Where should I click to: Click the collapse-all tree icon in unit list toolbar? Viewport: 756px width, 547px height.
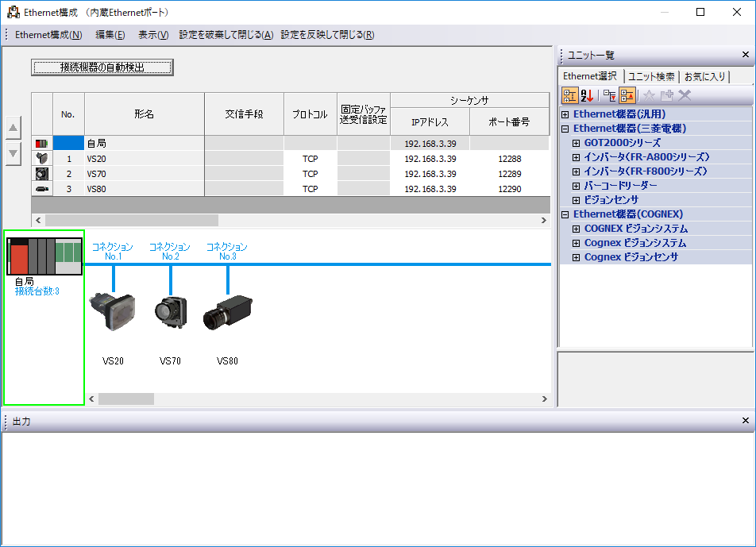pyautogui.click(x=627, y=95)
